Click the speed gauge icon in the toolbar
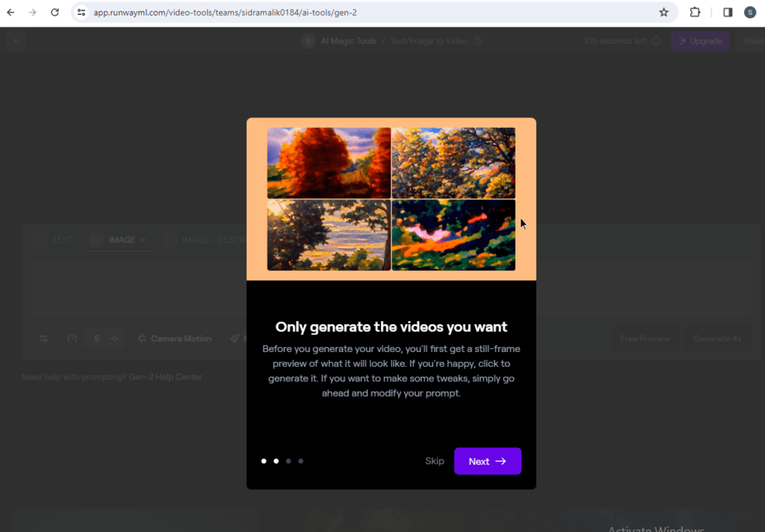 (x=72, y=338)
